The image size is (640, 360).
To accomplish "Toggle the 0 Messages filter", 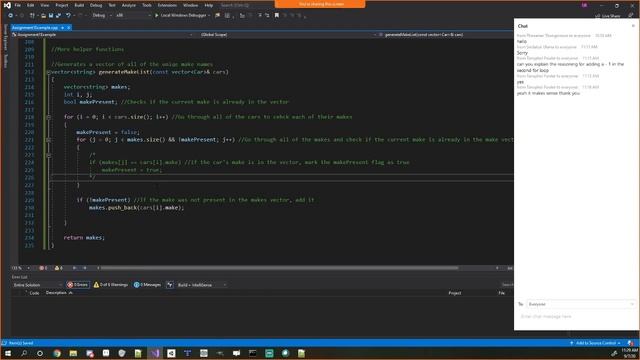I will [147, 285].
